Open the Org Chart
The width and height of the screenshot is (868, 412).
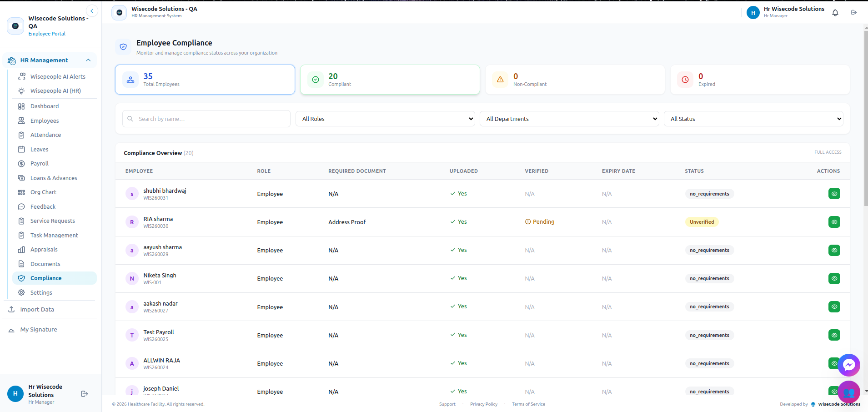[x=55, y=192]
